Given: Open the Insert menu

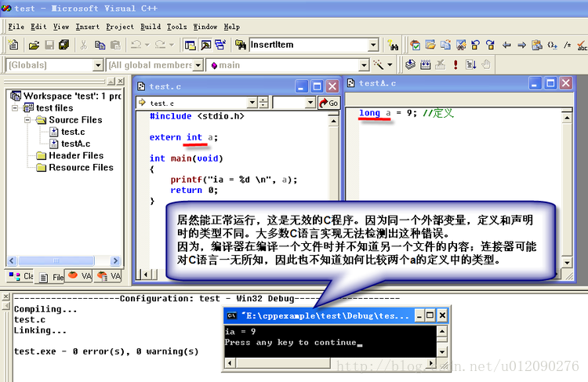Looking at the screenshot, I should 88,27.
